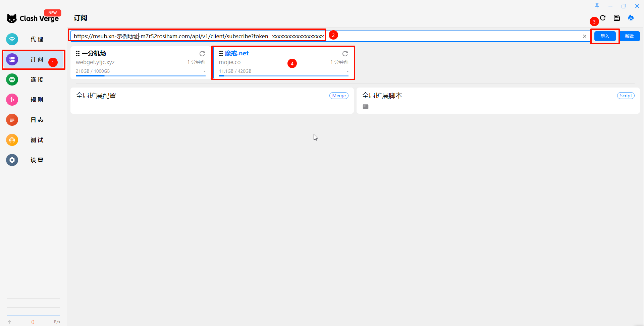Open the runtime config document icon
Screen dimensions: 644x326
(x=617, y=18)
